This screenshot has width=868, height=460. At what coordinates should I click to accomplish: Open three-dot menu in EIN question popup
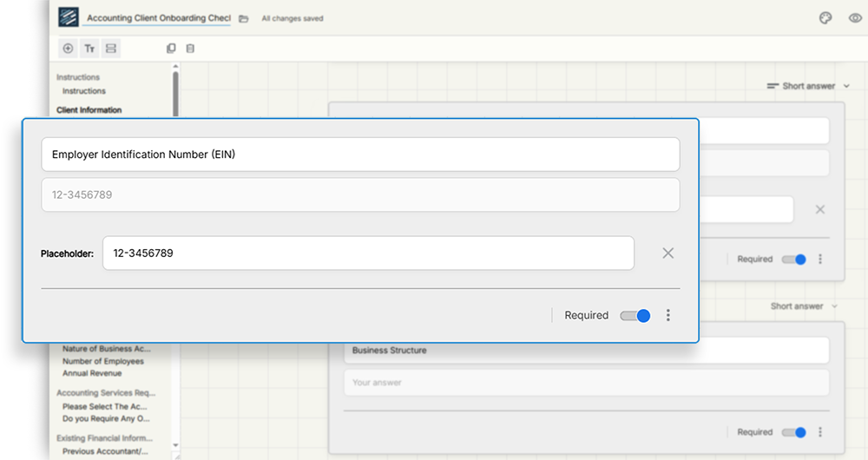(667, 316)
